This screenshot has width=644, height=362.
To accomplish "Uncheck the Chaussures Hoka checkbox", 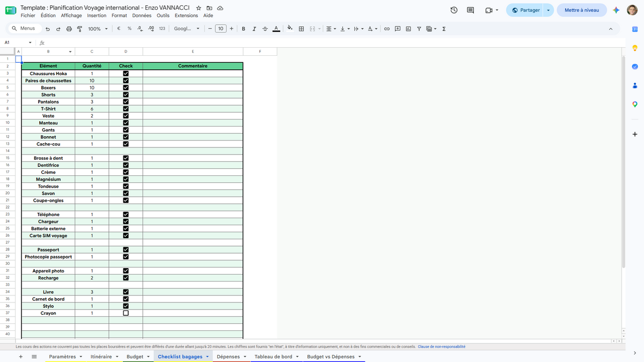I will [126, 73].
